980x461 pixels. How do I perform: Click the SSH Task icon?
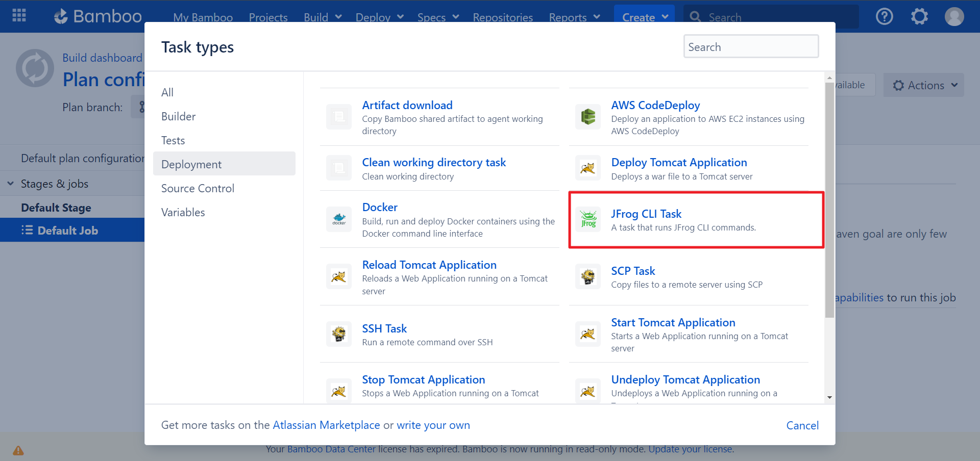339,334
